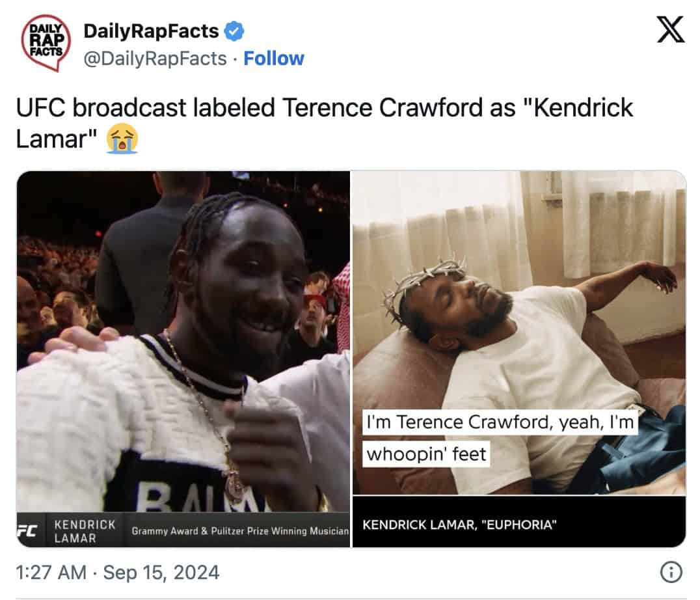Click the UFC logo in broadcast banner
700x600 pixels.
click(28, 530)
